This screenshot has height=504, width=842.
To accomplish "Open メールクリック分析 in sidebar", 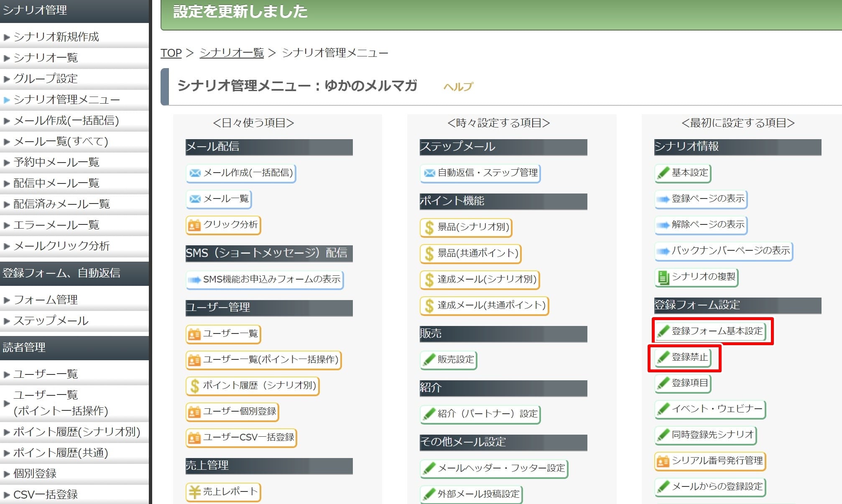I will click(74, 246).
